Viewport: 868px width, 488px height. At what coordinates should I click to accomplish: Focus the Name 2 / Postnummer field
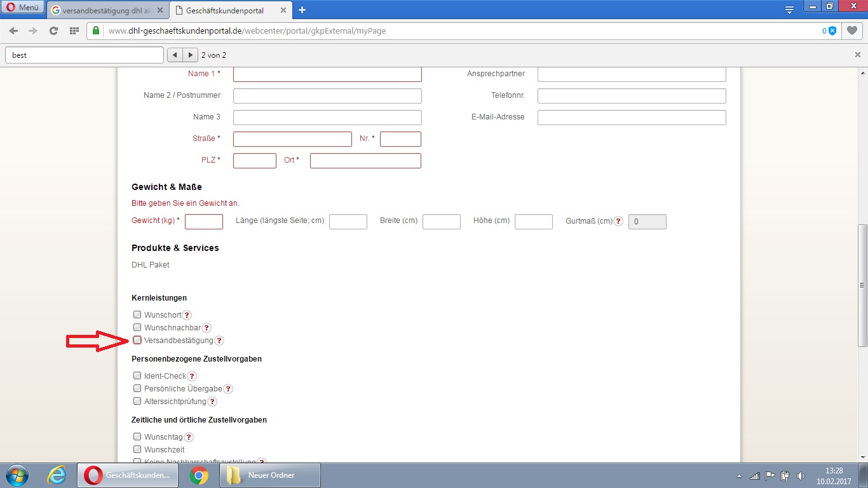click(327, 96)
